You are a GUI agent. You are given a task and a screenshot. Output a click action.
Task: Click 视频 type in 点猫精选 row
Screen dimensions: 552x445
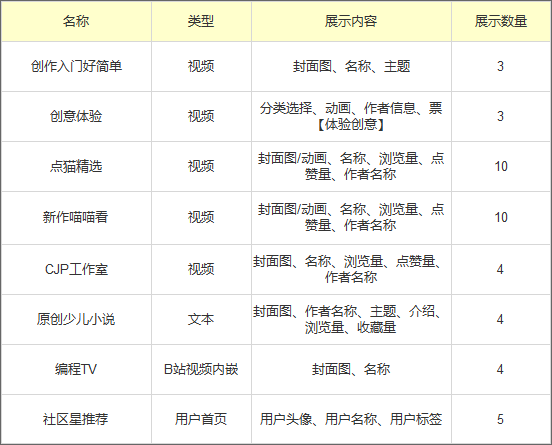(201, 167)
